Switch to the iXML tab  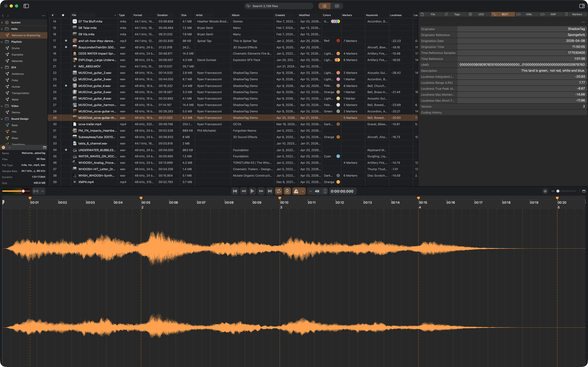529,14
